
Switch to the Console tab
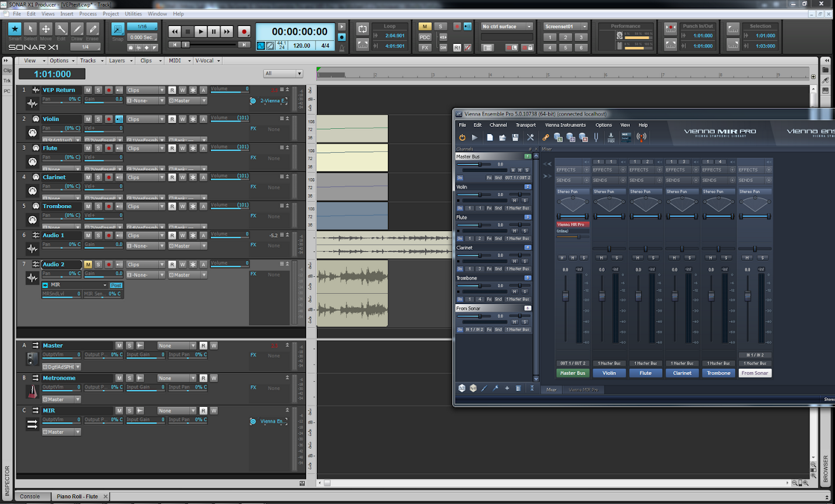pyautogui.click(x=30, y=496)
